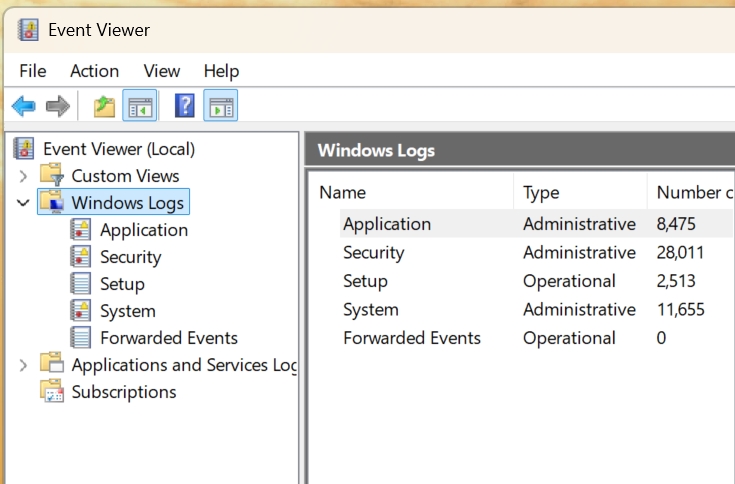Screen dimensions: 735x484
Task: Click the Setup log icon in tree
Action: (81, 284)
